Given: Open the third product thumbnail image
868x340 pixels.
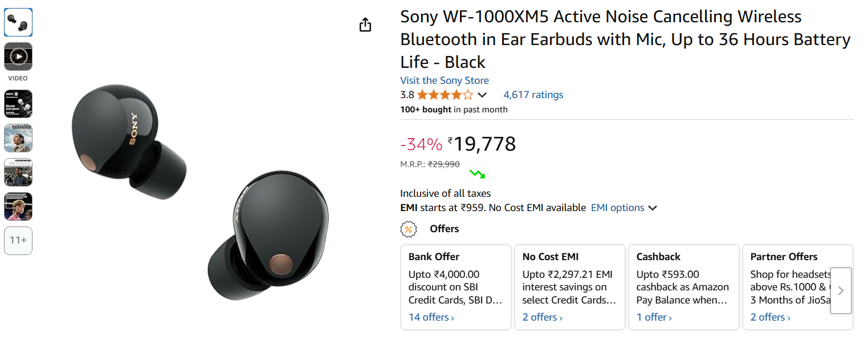Looking at the screenshot, I should pyautogui.click(x=18, y=104).
